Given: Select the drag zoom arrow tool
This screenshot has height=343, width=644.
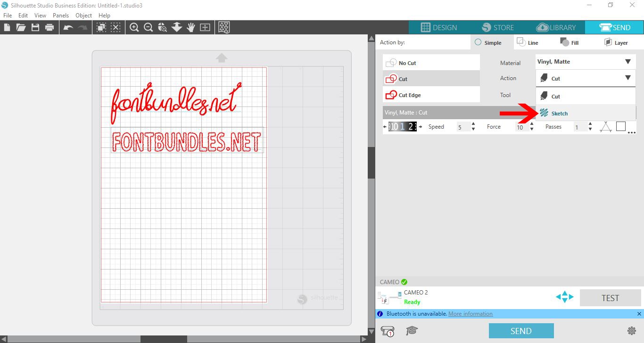Looking at the screenshot, I should [x=177, y=27].
